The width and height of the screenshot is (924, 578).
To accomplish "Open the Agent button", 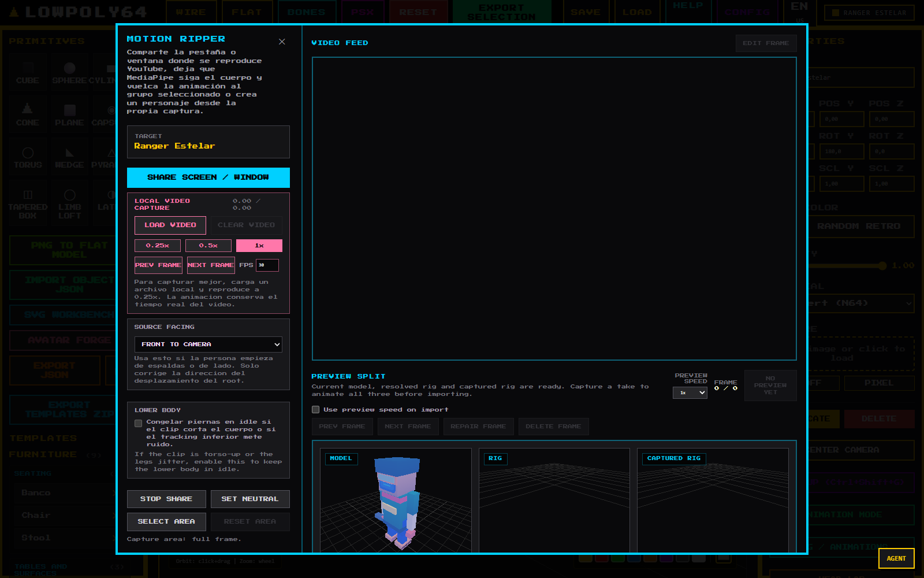I will pyautogui.click(x=896, y=558).
